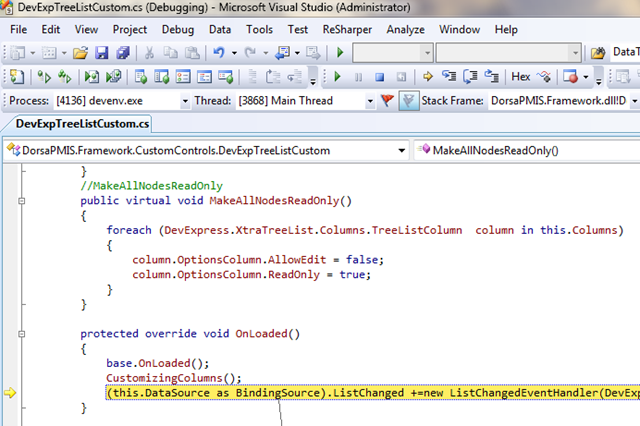
Task: Collapse the MakeAllNodesReadOnly method outline
Action: coord(22,201)
